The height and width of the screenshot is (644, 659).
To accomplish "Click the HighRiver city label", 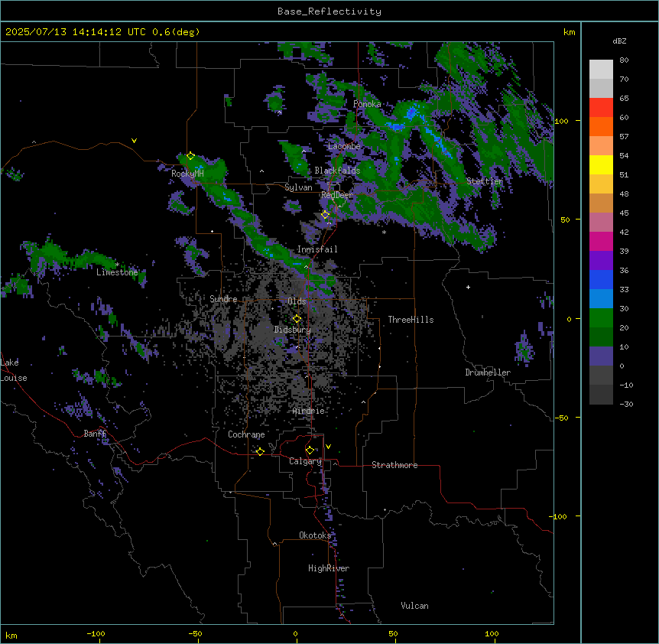I will tap(329, 568).
